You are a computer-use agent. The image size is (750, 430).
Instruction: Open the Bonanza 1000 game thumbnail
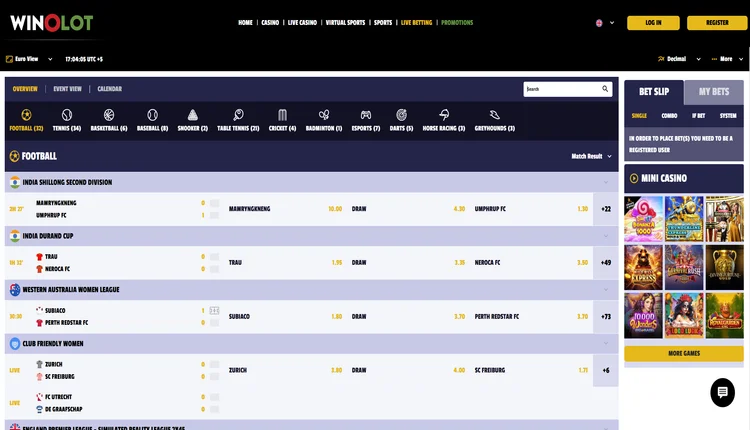point(643,219)
